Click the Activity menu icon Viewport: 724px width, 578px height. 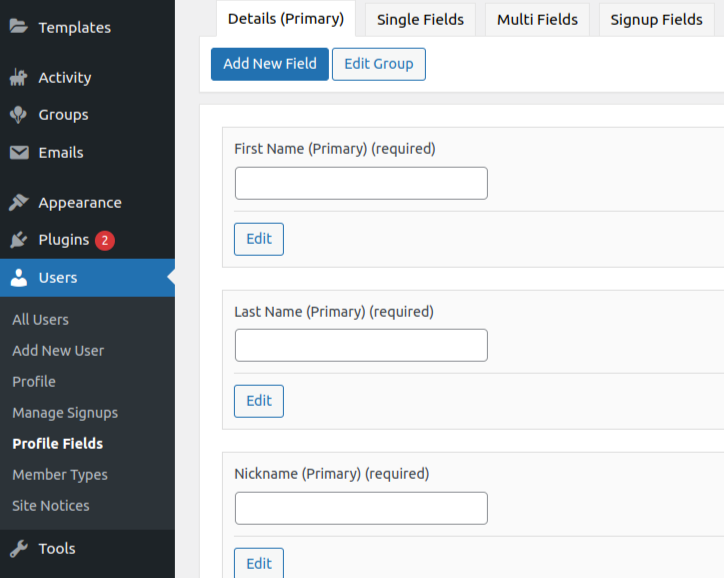19,77
